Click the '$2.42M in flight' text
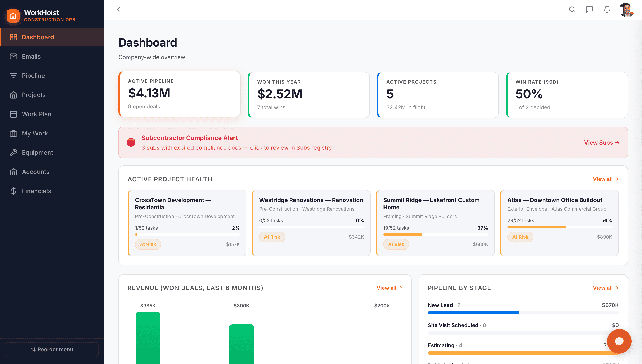The height and width of the screenshot is (364, 642). pyautogui.click(x=406, y=107)
